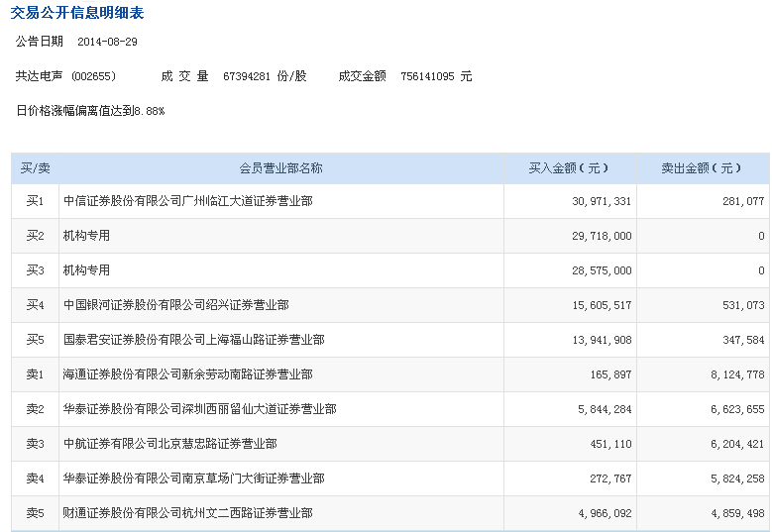Click the 买入金额(元) column header
This screenshot has width=772, height=532.
pyautogui.click(x=569, y=168)
